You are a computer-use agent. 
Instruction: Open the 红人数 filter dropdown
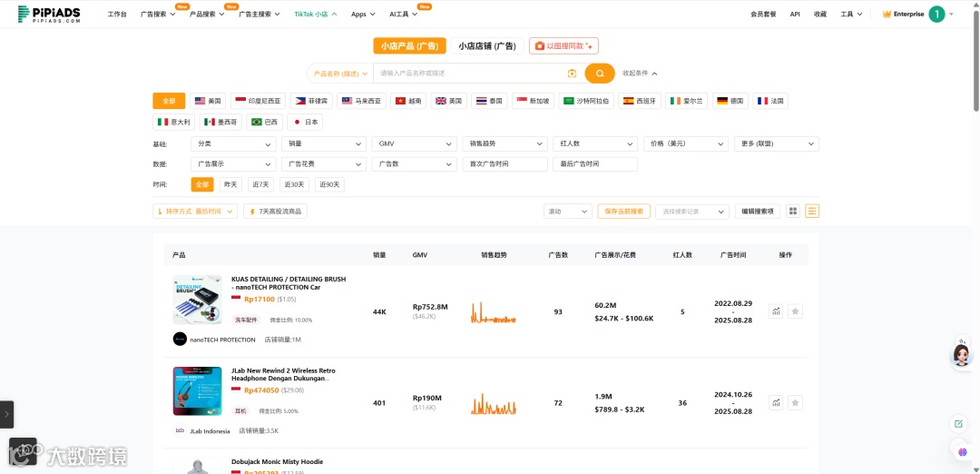pos(595,143)
